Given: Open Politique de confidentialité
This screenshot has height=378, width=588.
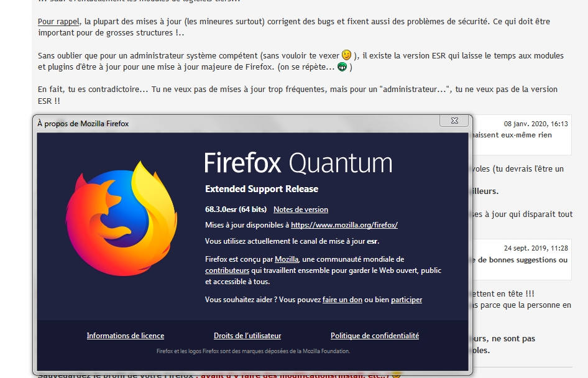Looking at the screenshot, I should click(375, 336).
